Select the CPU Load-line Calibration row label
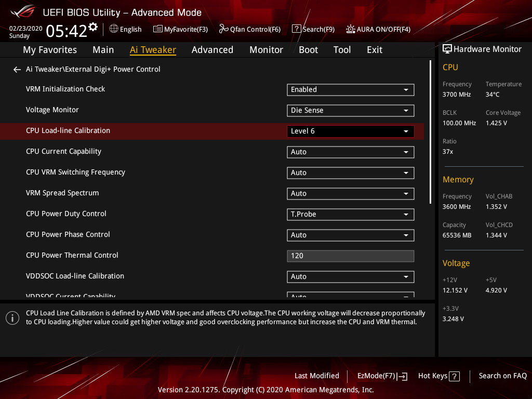 (68, 130)
